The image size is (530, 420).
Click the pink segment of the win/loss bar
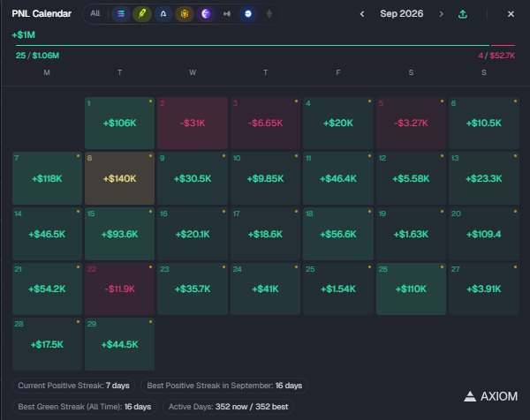503,45
